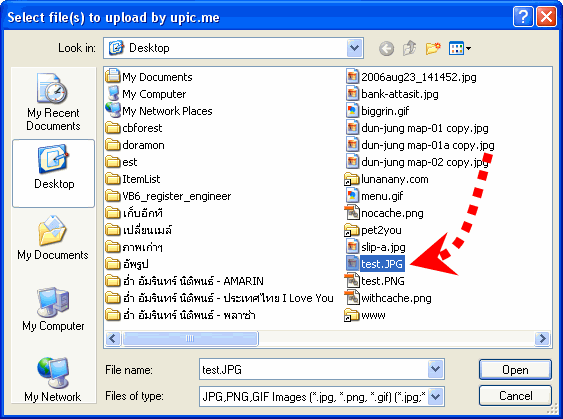Viewport: 563px width, 419px height.
Task: Close the upload file dialog
Action: [546, 17]
